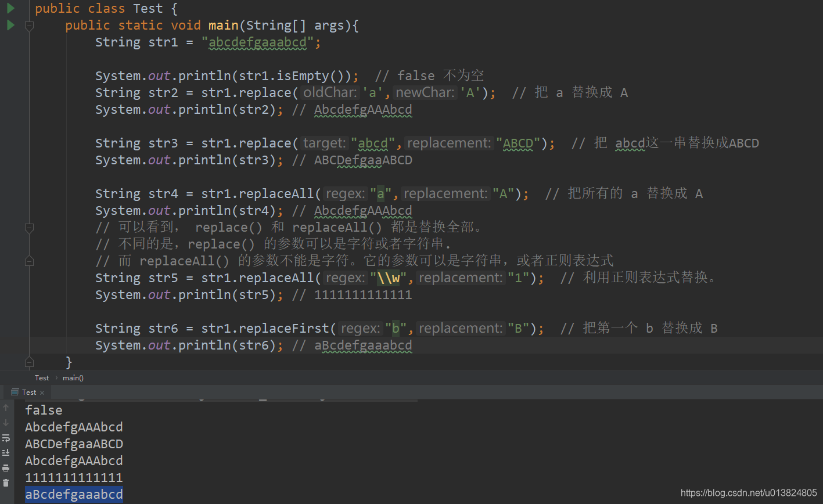Click the main method name
Viewport: 823px width, 504px height.
[x=224, y=26]
